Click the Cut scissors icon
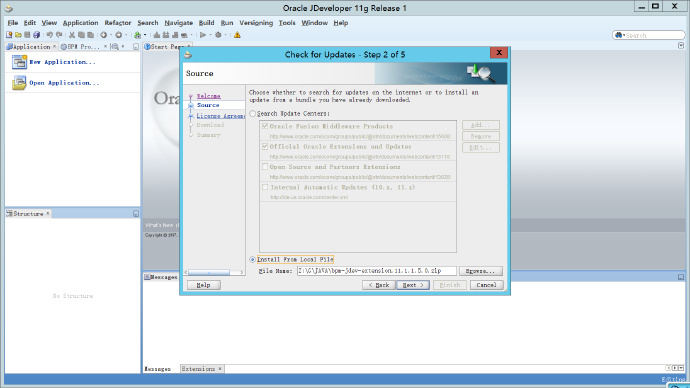 pyautogui.click(x=72, y=35)
